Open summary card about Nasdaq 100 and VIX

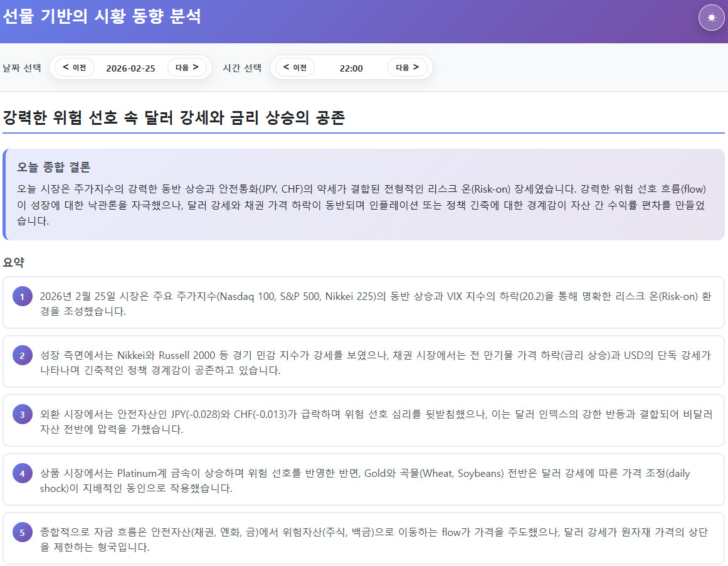(364, 302)
